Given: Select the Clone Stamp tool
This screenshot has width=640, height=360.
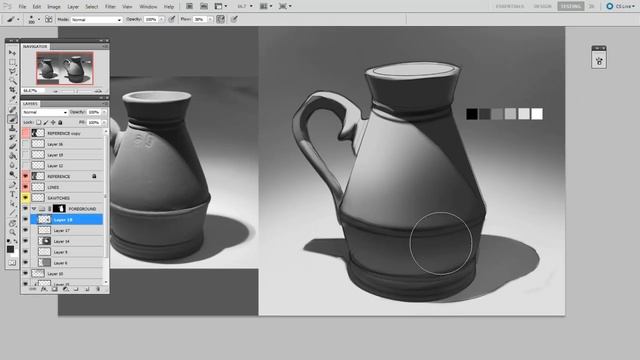Looking at the screenshot, I should [x=12, y=128].
